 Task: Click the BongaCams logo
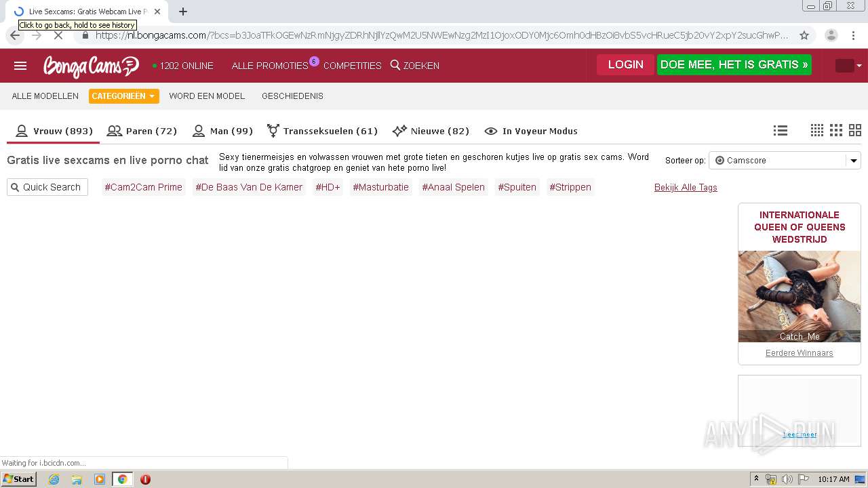coord(91,66)
